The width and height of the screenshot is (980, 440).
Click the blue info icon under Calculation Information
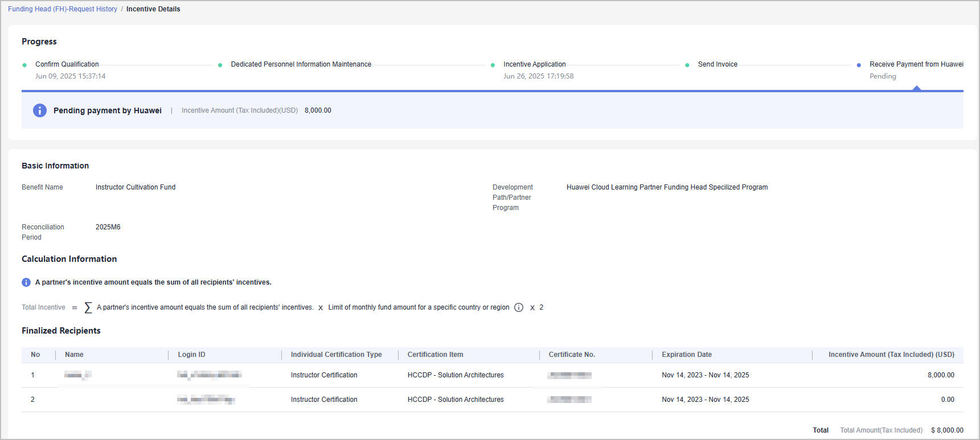(x=26, y=282)
